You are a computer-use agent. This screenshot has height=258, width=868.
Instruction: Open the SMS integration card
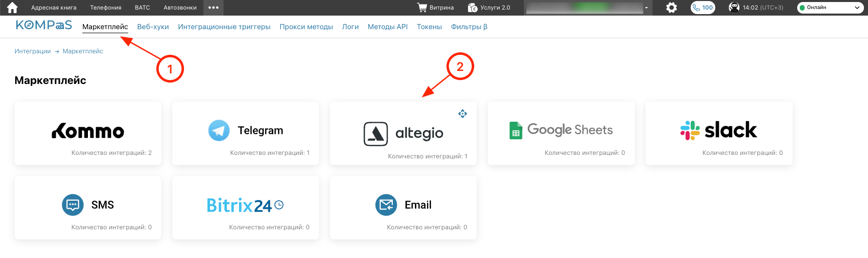pos(88,208)
